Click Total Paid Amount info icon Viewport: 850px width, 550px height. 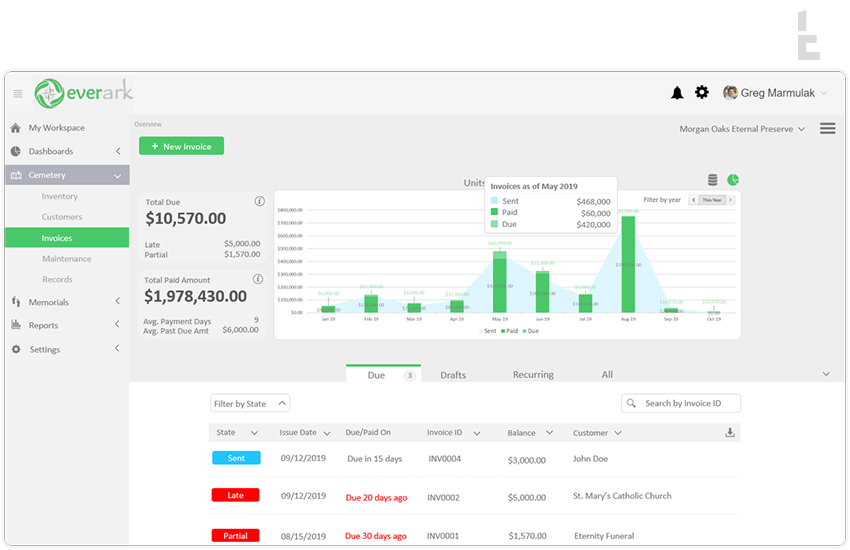[x=258, y=279]
